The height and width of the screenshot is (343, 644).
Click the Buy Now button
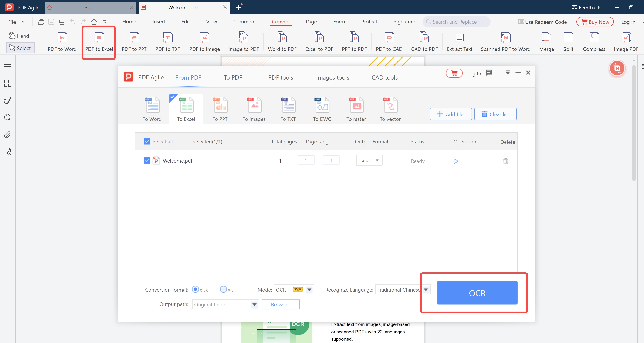click(x=595, y=22)
